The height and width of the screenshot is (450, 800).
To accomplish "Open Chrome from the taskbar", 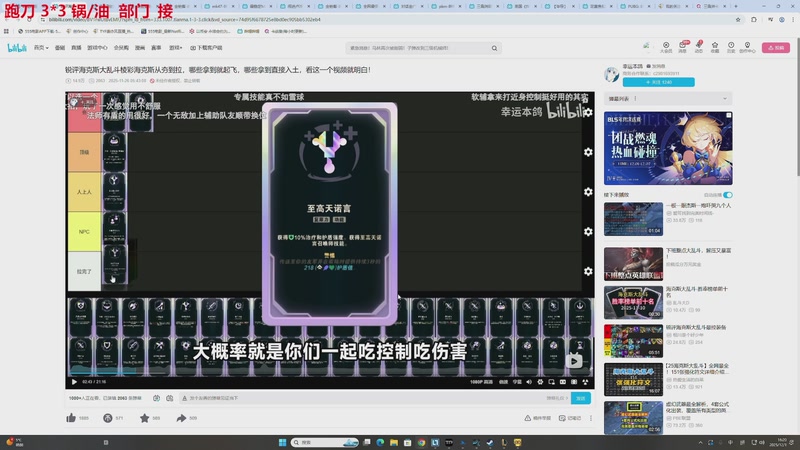I will click(x=421, y=442).
